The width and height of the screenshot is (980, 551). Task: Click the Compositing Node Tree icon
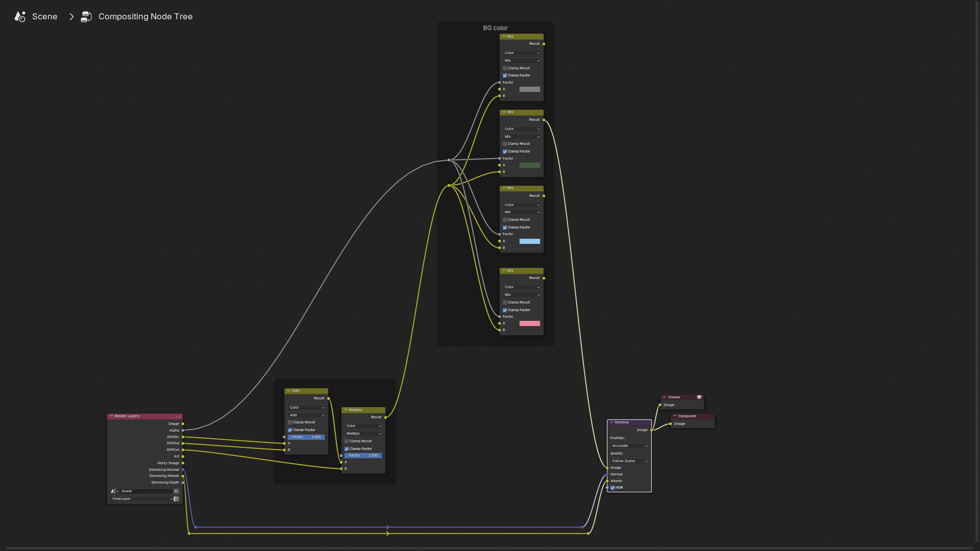coord(86,16)
